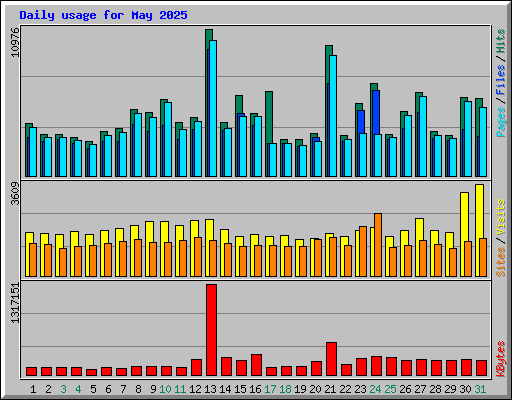The image size is (512, 400).
Task: Select day 13 label on x-axis
Action: pos(210,389)
